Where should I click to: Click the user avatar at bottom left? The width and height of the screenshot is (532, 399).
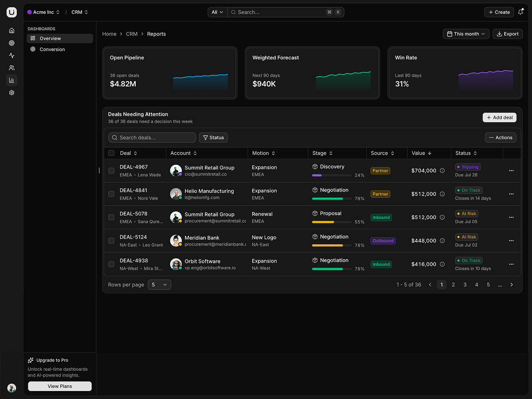[x=12, y=388]
